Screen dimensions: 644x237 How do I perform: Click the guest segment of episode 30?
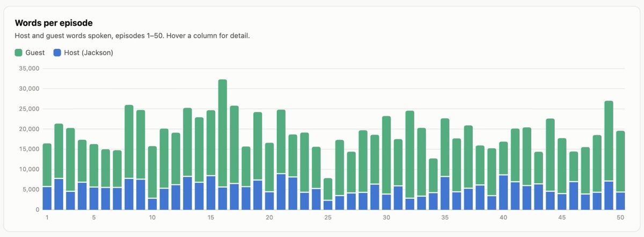386,155
